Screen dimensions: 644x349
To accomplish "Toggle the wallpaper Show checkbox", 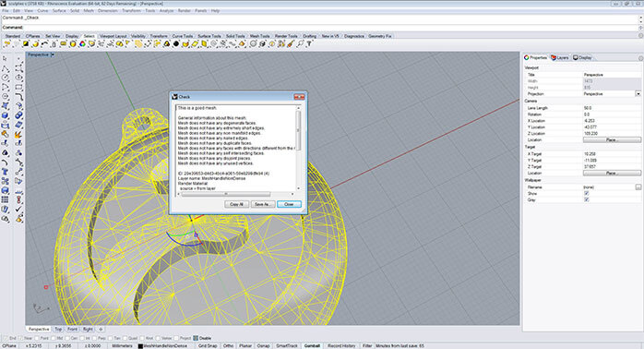I will pos(587,193).
